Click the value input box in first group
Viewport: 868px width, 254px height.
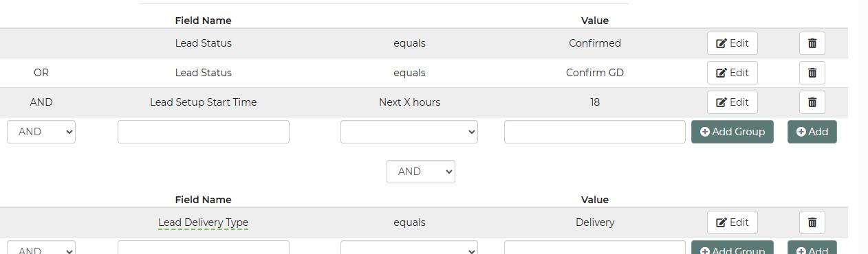pos(595,132)
